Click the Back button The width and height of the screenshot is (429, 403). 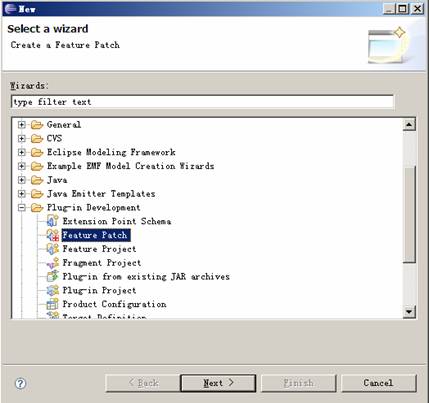(143, 383)
